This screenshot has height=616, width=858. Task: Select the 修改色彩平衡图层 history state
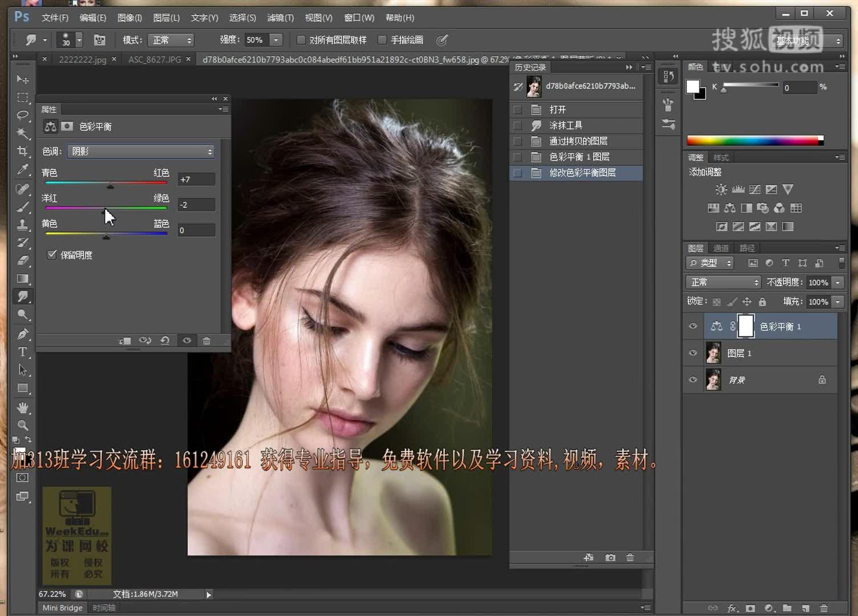coord(581,173)
